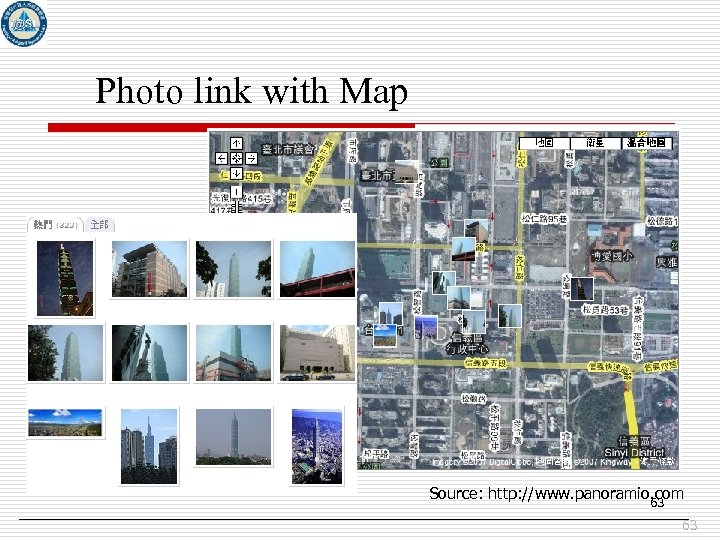Viewport: 720px width, 540px height.
Task: Open the panoramio.com source link
Action: point(585,494)
